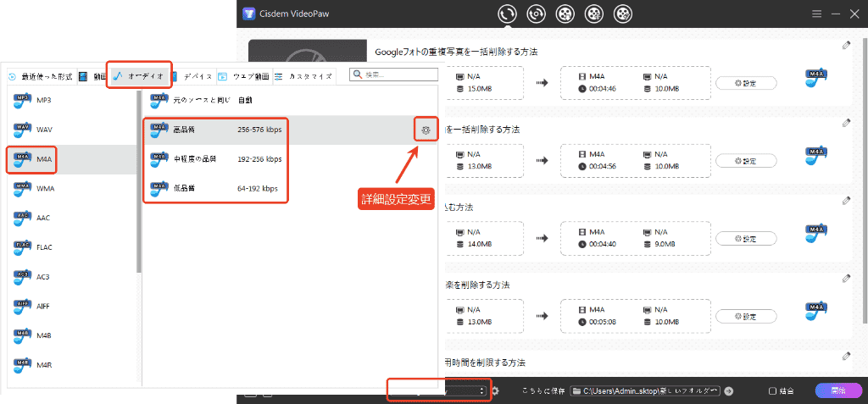
Task: Click gear icon next to bottom format dropdown
Action: [495, 390]
